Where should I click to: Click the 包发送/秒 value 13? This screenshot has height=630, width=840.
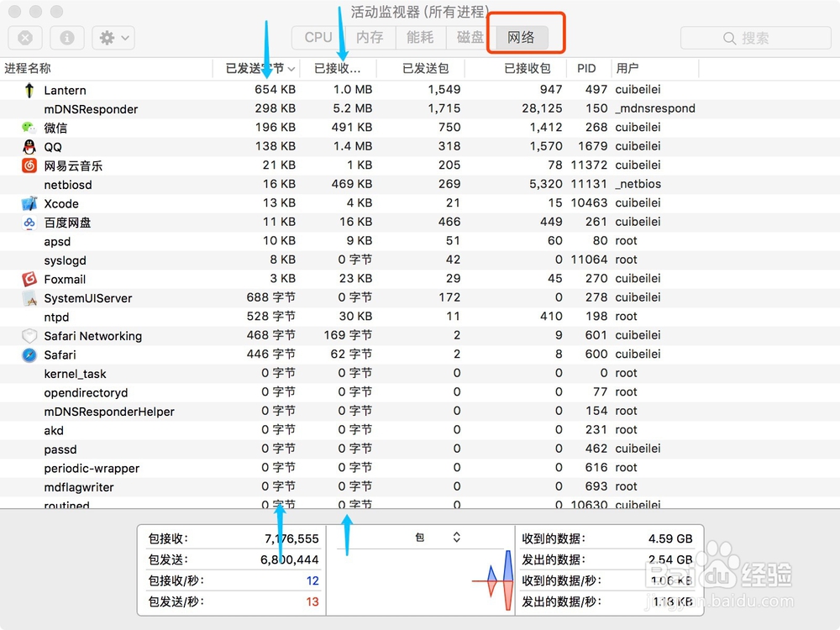pyautogui.click(x=312, y=601)
